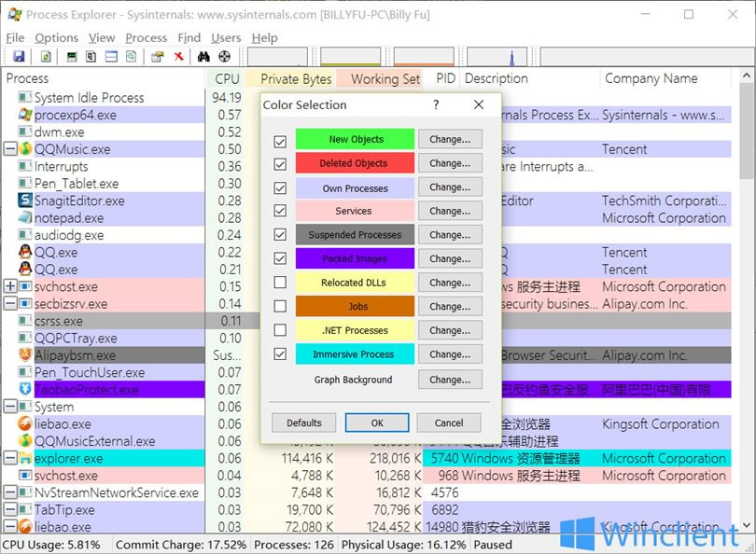
Task: Enable the Relocated DLLs checkbox
Action: pyautogui.click(x=280, y=282)
